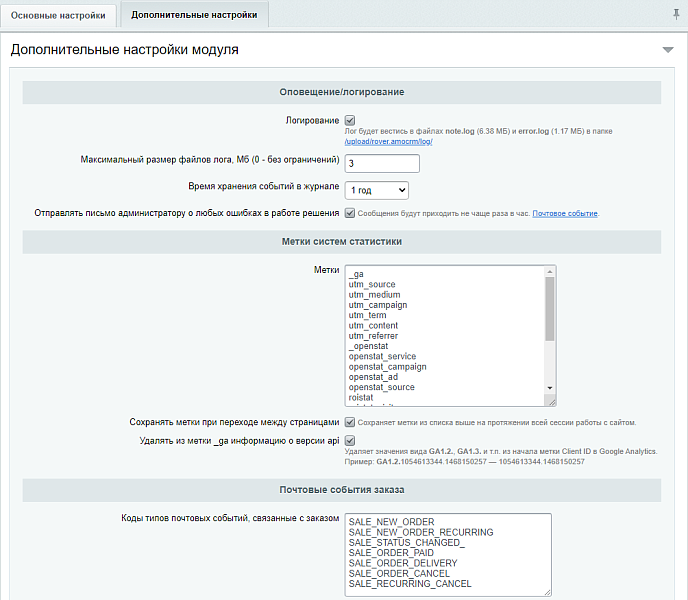Pick utm_referrer from the Метки list

(x=373, y=336)
